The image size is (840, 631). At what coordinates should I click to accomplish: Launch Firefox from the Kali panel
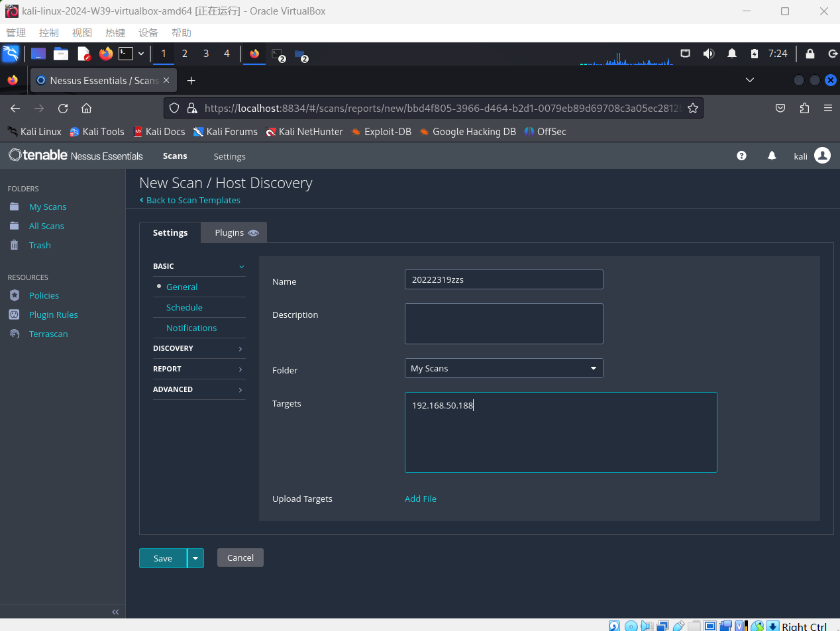106,54
